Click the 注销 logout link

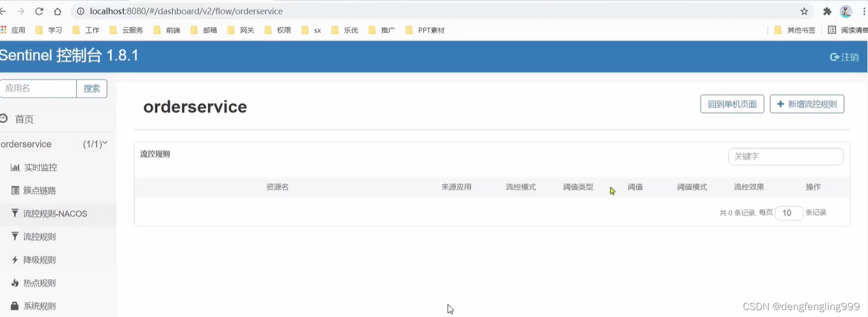(x=845, y=57)
